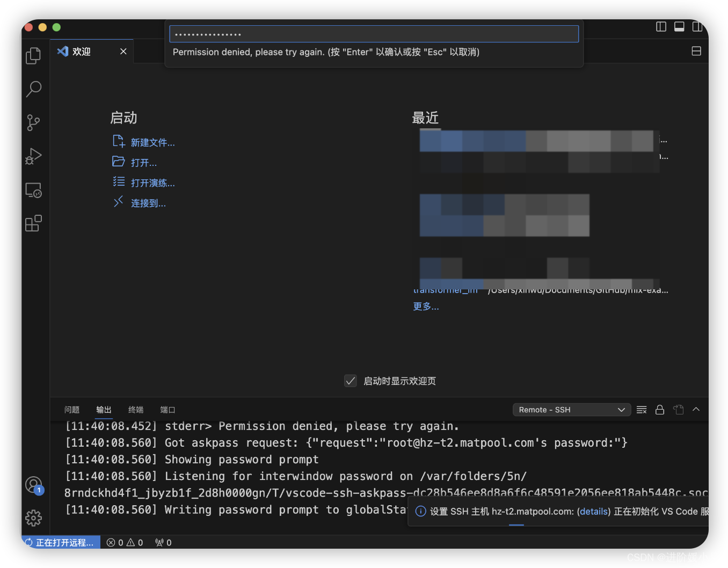Open the Search view in activity bar

click(x=33, y=89)
